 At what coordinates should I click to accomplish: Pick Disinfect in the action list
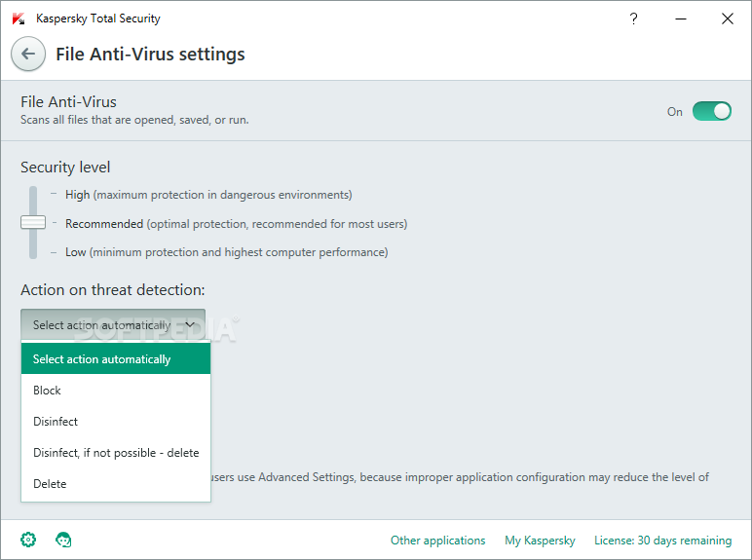pos(116,421)
